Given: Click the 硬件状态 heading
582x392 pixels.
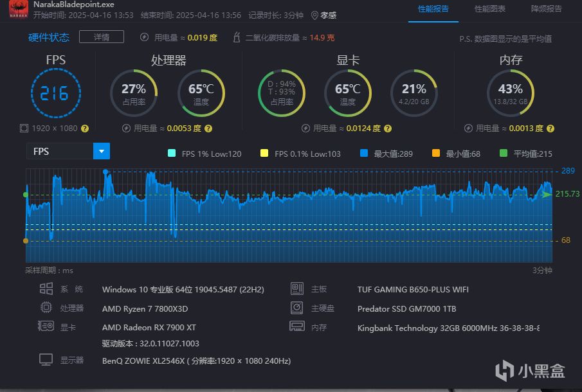Looking at the screenshot, I should [49, 37].
